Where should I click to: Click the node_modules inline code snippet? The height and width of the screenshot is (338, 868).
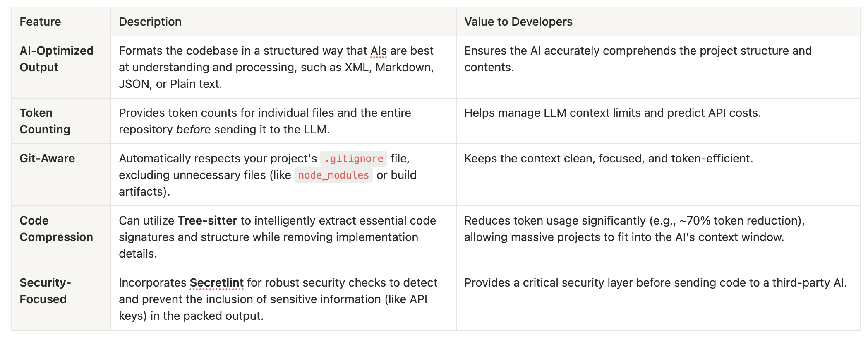coord(333,175)
